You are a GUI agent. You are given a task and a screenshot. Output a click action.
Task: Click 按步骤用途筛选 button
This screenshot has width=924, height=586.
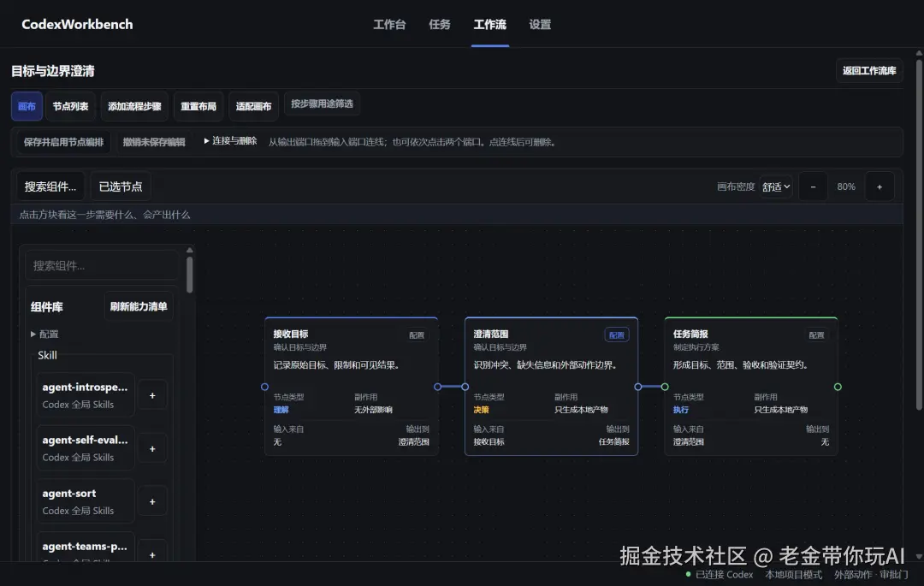(x=322, y=104)
